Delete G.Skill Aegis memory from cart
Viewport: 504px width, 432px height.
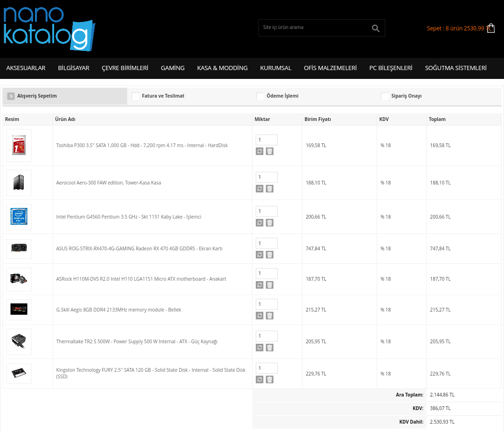click(270, 316)
